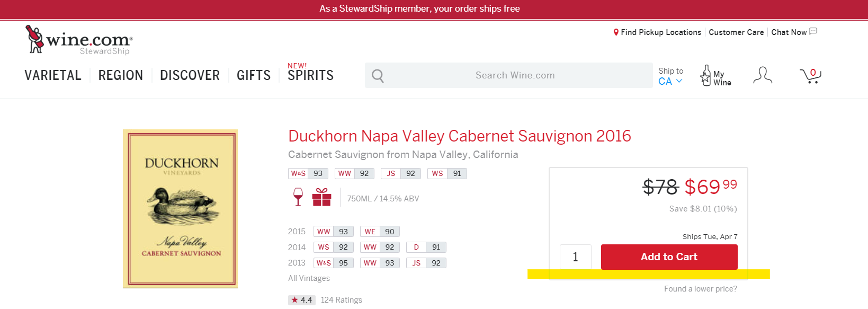This screenshot has width=868, height=309.
Task: Click Found a lower price link
Action: (701, 289)
